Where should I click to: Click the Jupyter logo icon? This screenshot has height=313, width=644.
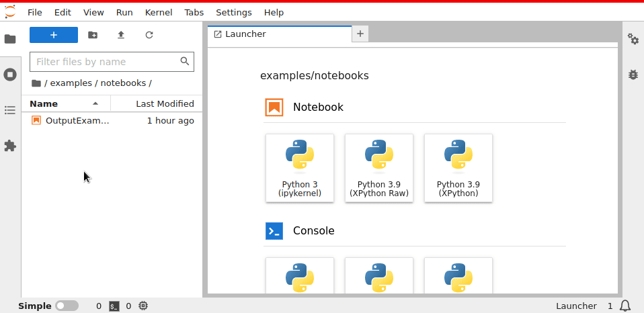[10, 12]
